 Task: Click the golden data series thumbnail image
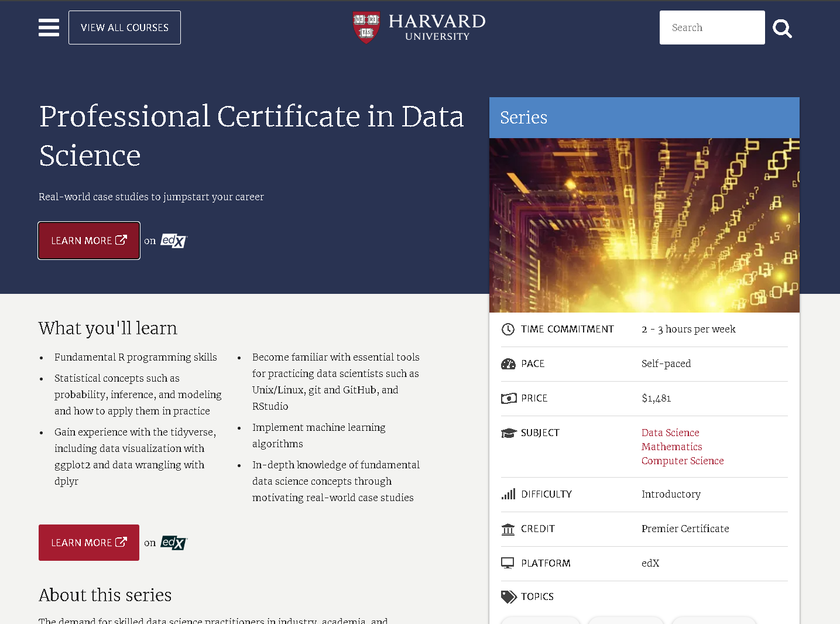(x=644, y=225)
